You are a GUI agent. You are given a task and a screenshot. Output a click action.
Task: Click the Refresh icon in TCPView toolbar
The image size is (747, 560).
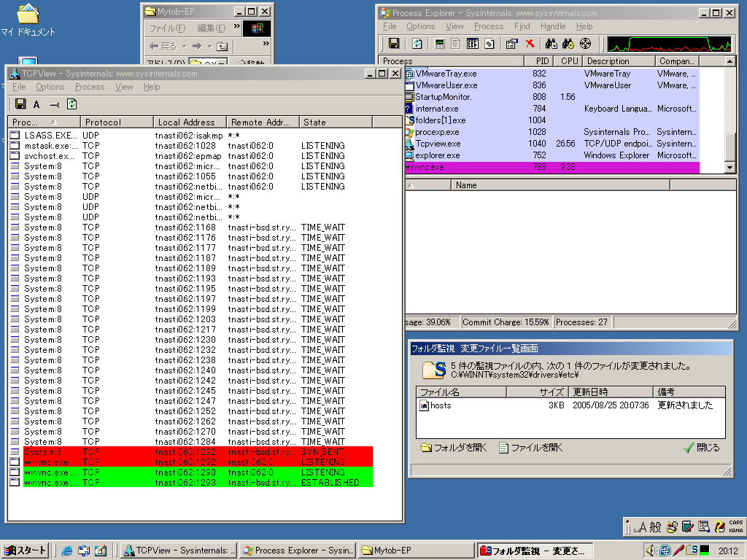point(71,104)
